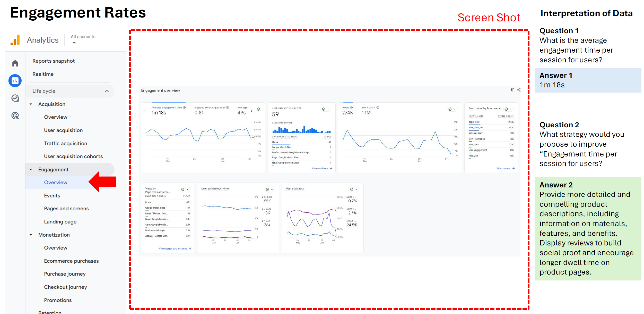Open the Advertising cursor-target icon
This screenshot has height=314, width=644.
click(x=15, y=116)
